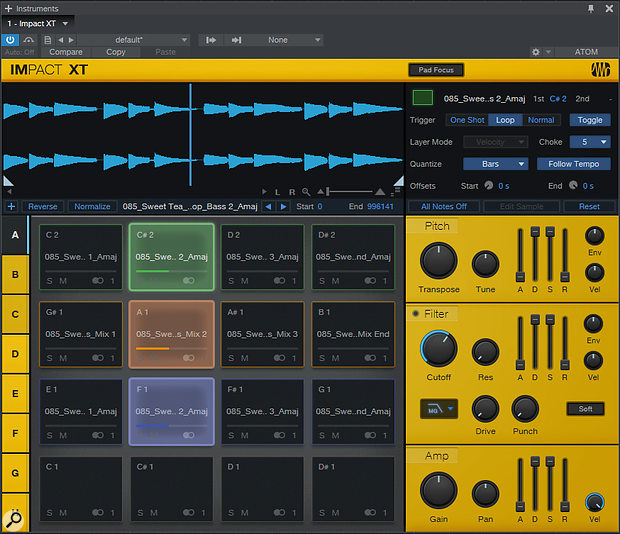This screenshot has width=620, height=534.
Task: Click the Compare button
Action: point(66,52)
